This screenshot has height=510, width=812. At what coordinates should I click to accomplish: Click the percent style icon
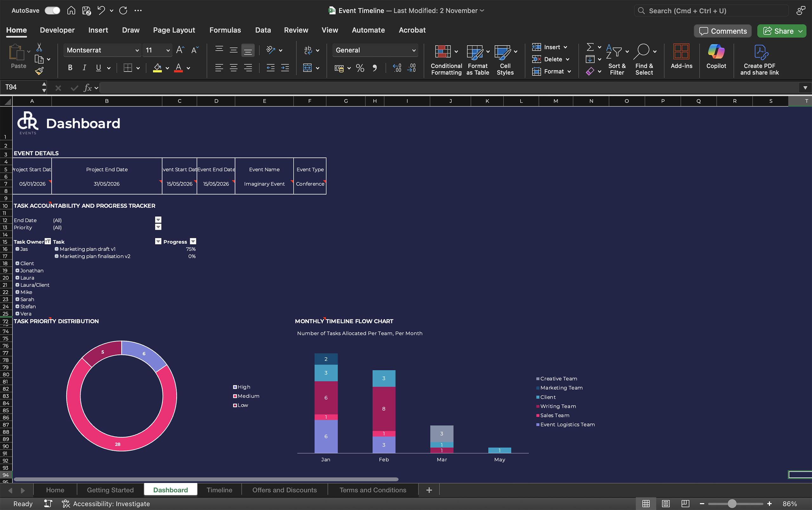tap(360, 68)
